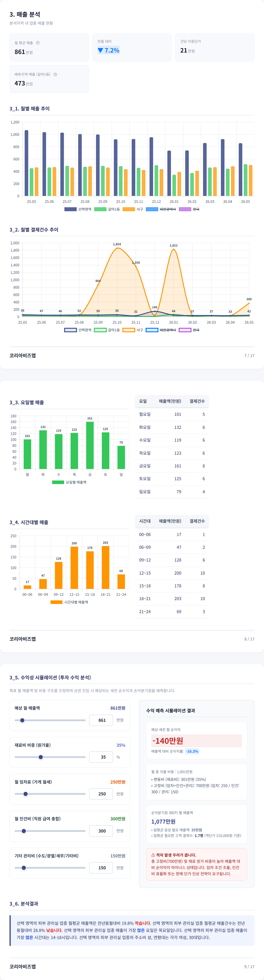Screen dimensions: 264x980
Task: Select the 21~24 row in time table
Action: point(172,611)
